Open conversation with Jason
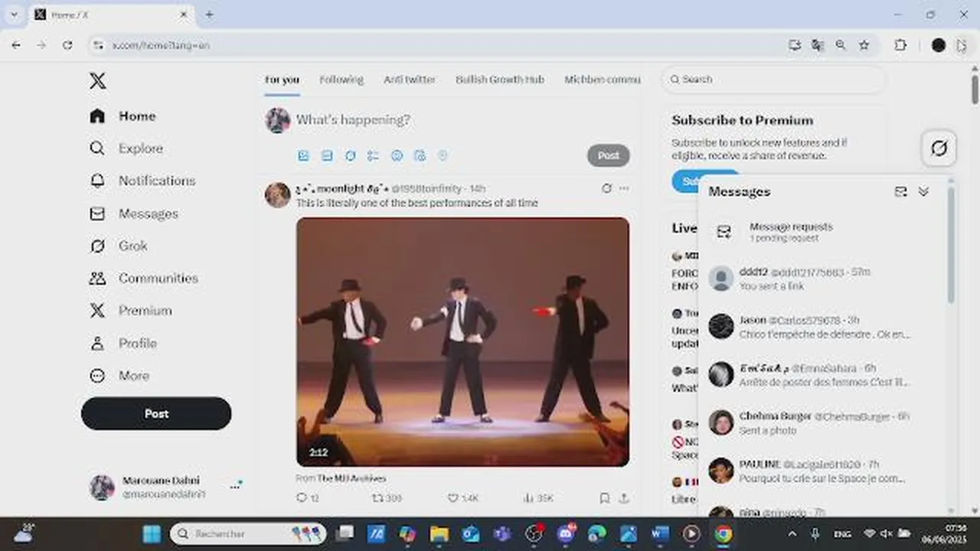This screenshot has height=551, width=980. [x=823, y=327]
